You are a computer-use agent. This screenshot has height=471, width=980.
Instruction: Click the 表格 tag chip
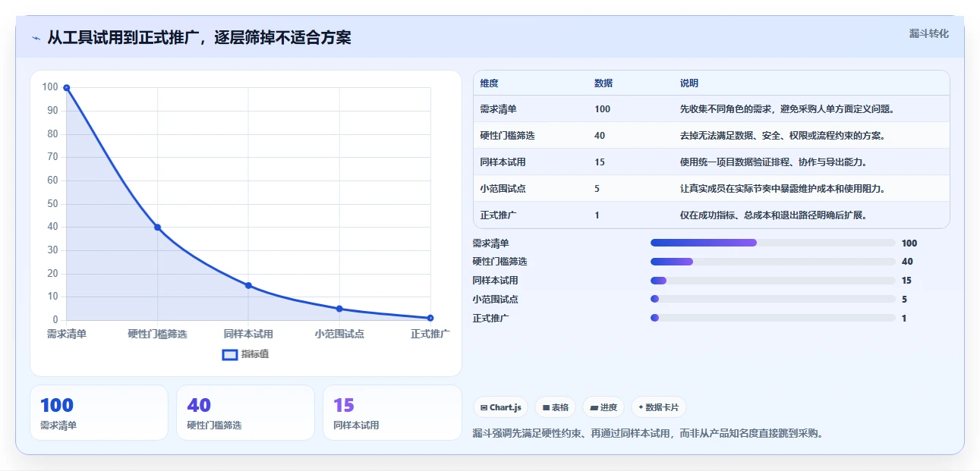(555, 407)
